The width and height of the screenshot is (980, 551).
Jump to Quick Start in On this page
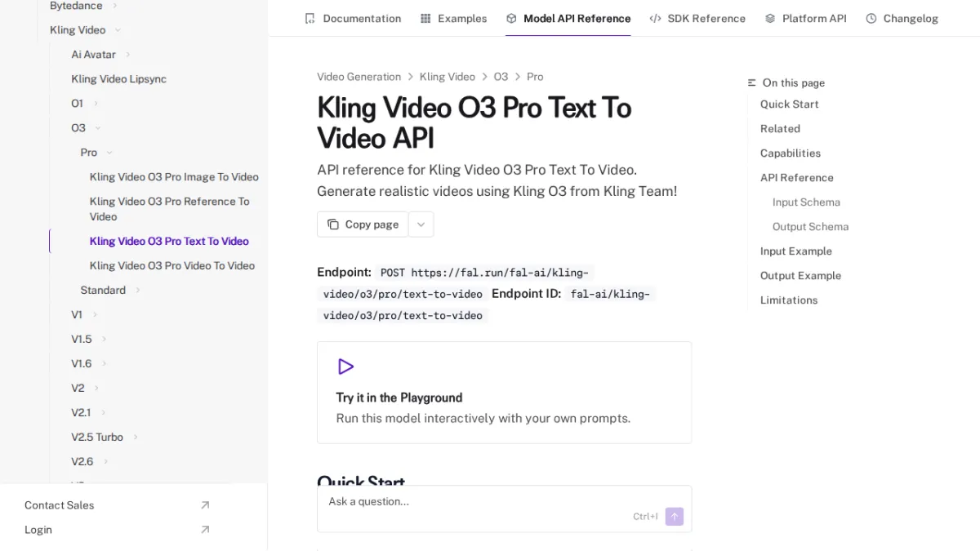pyautogui.click(x=790, y=104)
